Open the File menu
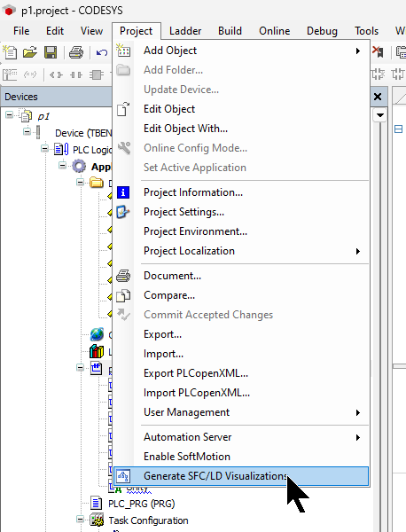The image size is (406, 532). pyautogui.click(x=21, y=31)
